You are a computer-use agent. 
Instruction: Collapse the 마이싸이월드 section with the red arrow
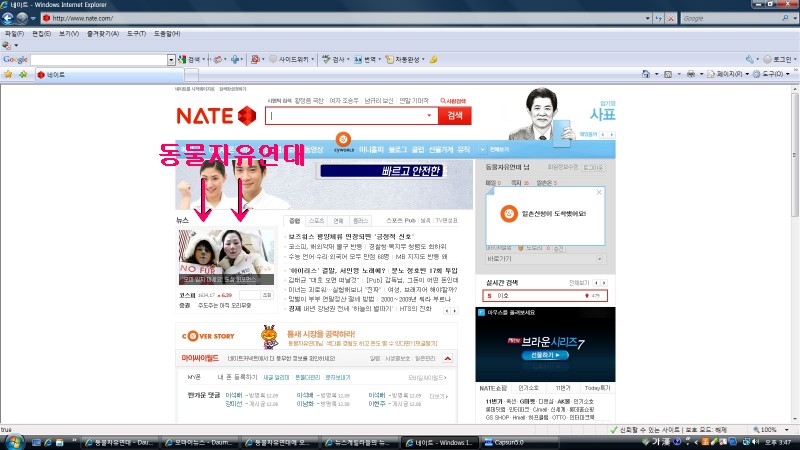coord(447,359)
